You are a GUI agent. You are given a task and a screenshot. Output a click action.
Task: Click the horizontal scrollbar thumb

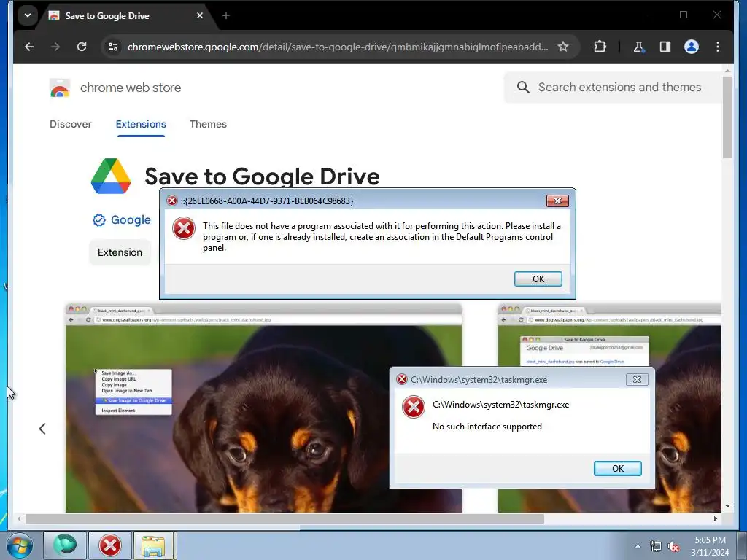coord(285,518)
